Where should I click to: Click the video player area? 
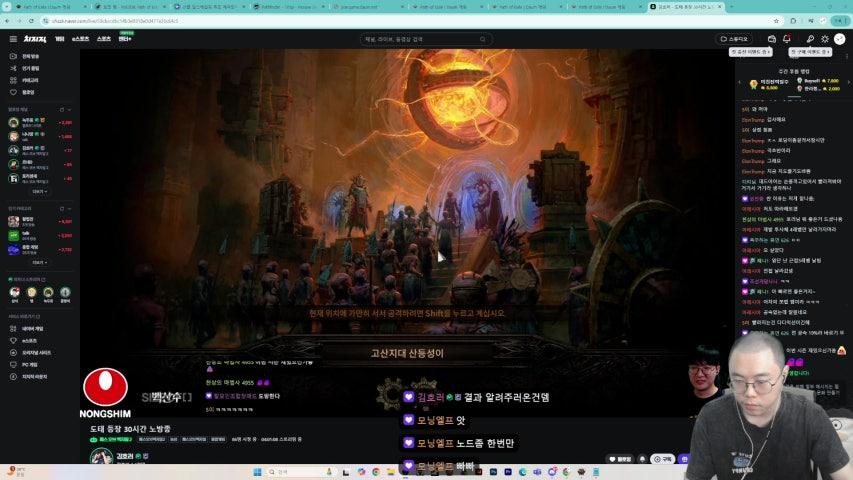point(407,233)
